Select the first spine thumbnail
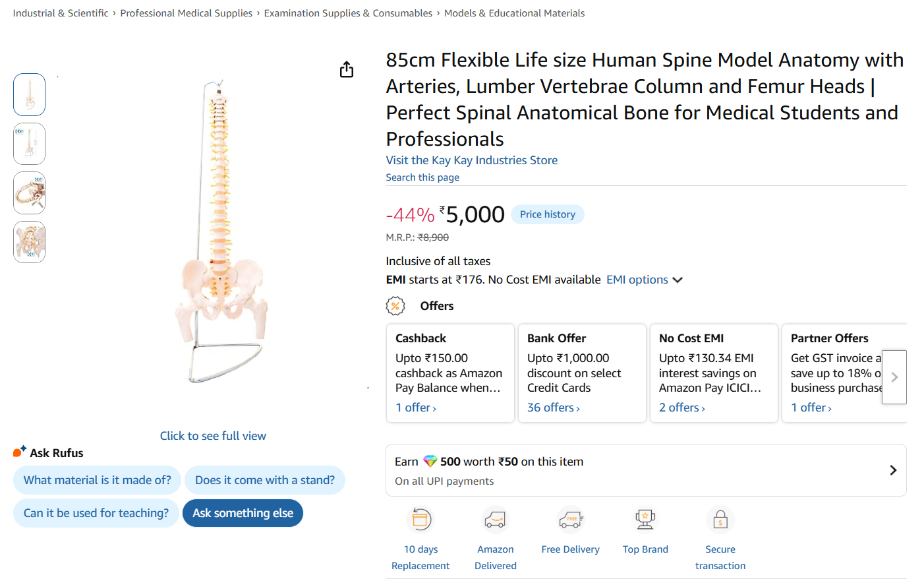Viewport: 924px width, 581px height. (30, 95)
